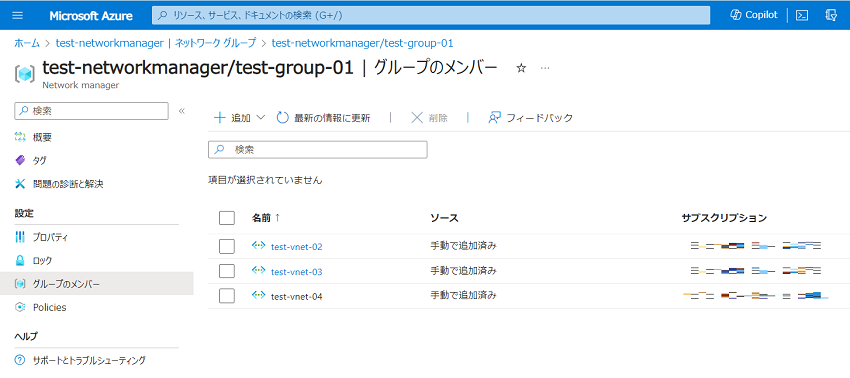The width and height of the screenshot is (850, 378).
Task: Go to the Home breadcrumb
Action: coord(27,43)
